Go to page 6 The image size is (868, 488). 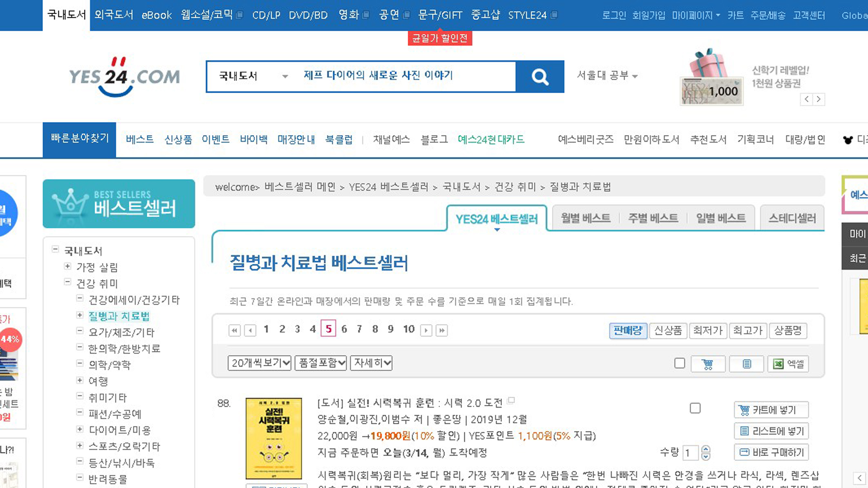tap(344, 329)
